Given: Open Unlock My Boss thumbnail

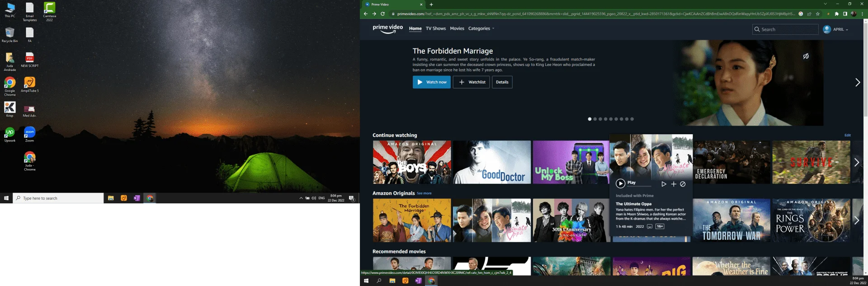Looking at the screenshot, I should click(x=571, y=162).
